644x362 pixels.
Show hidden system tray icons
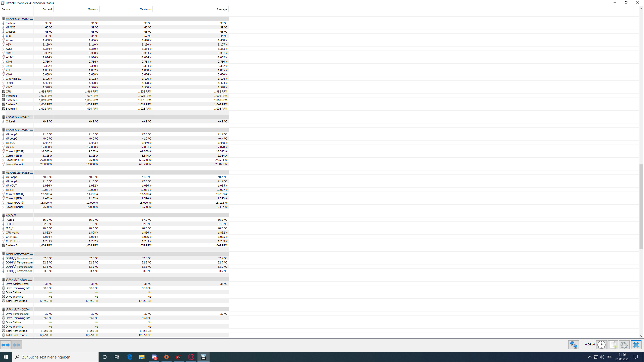pos(590,357)
